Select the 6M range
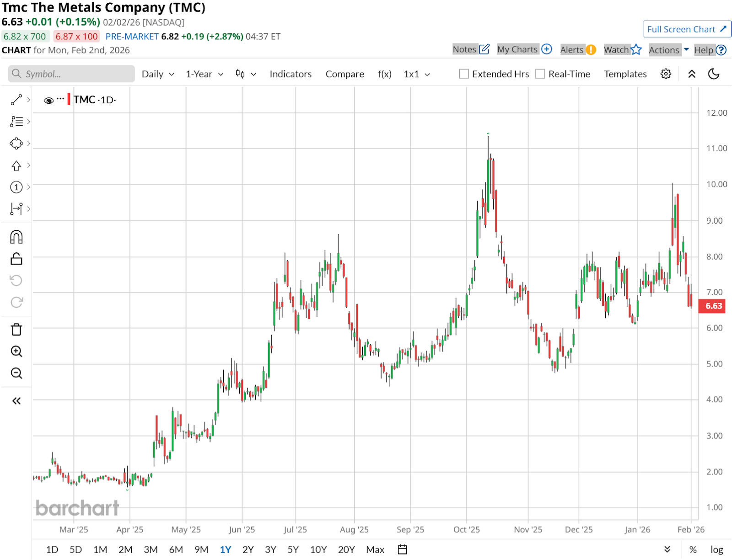The image size is (732, 560). tap(176, 549)
